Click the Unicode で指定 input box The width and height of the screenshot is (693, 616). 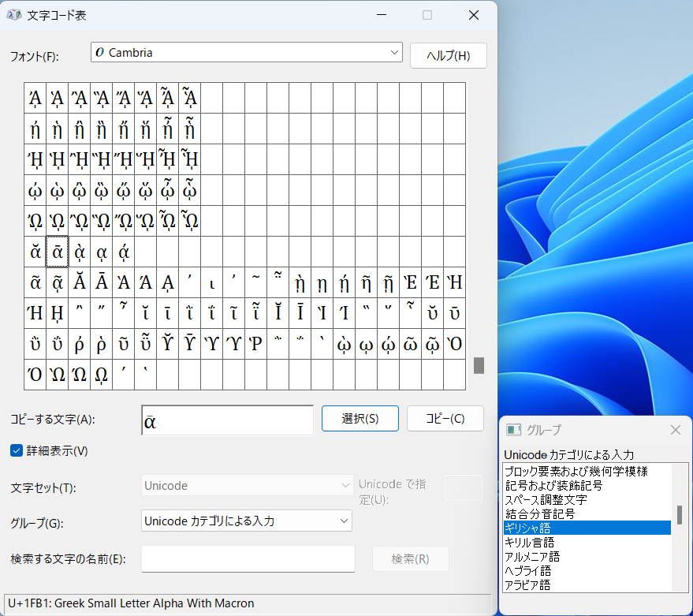coord(463,487)
